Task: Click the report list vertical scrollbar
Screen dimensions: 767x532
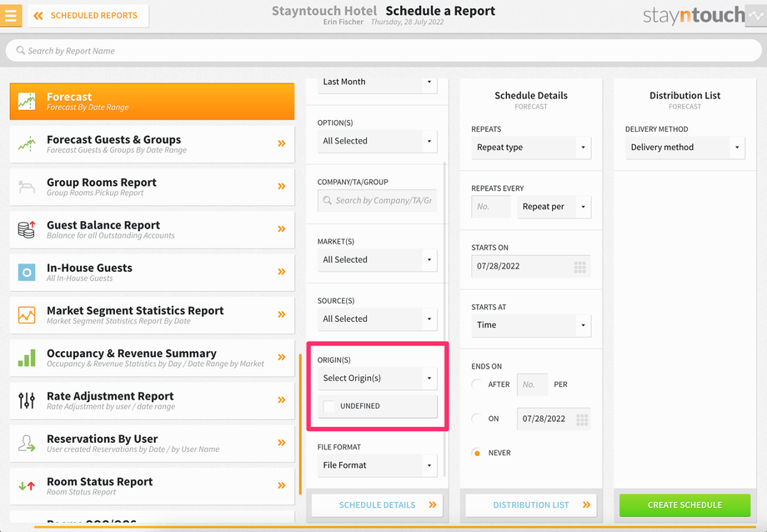Action: point(300,424)
